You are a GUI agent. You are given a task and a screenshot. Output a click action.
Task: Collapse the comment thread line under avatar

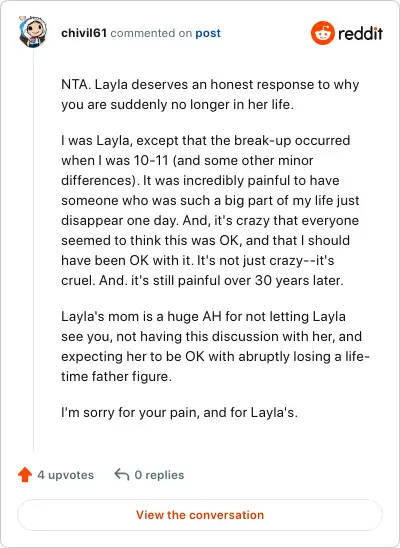pos(34,250)
